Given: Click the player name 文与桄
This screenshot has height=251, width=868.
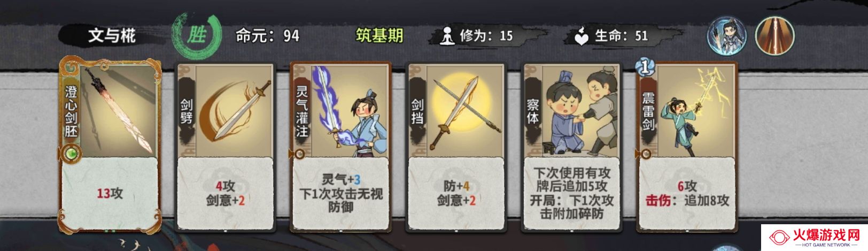Looking at the screenshot, I should pos(112,36).
